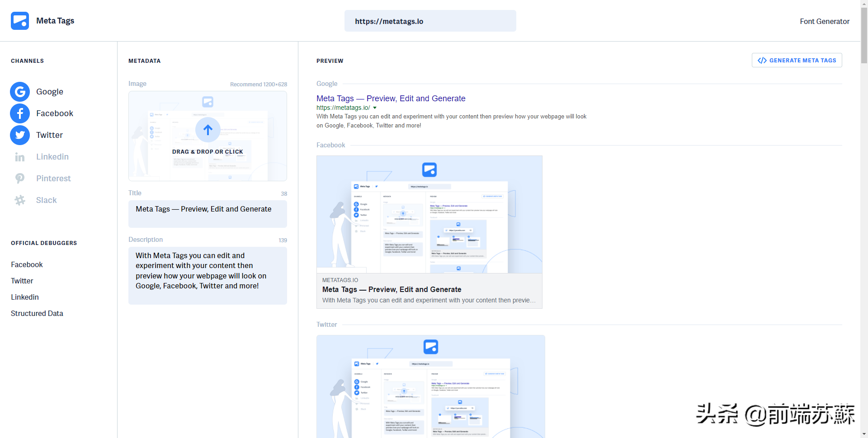Click the DRAG & DROP OR CLICK image area

[x=208, y=136]
